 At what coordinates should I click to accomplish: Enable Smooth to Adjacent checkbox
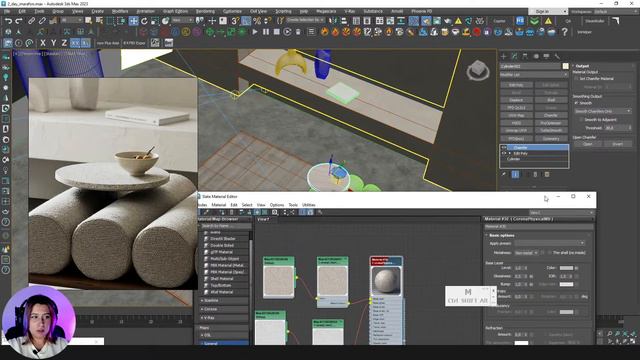(x=581, y=120)
